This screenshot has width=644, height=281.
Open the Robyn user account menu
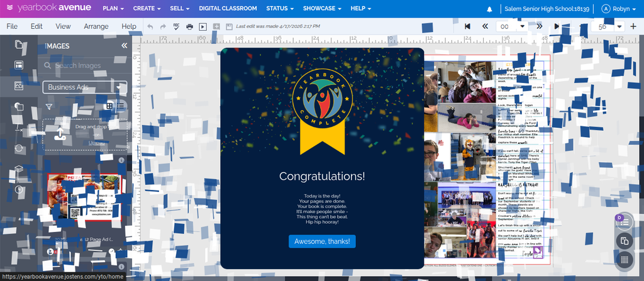coord(619,9)
